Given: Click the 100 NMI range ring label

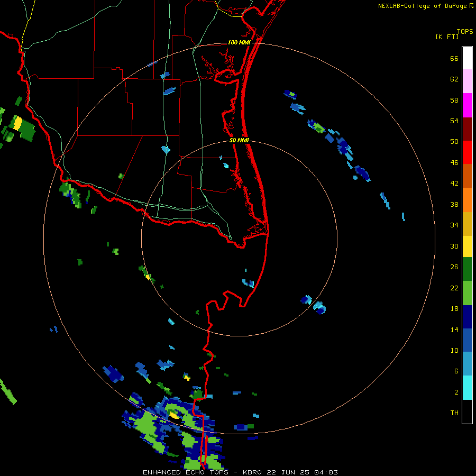Looking at the screenshot, I should pos(239,42).
